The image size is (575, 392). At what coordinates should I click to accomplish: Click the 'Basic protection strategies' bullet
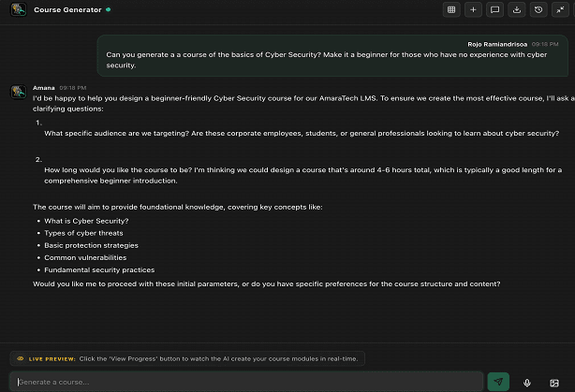click(92, 245)
